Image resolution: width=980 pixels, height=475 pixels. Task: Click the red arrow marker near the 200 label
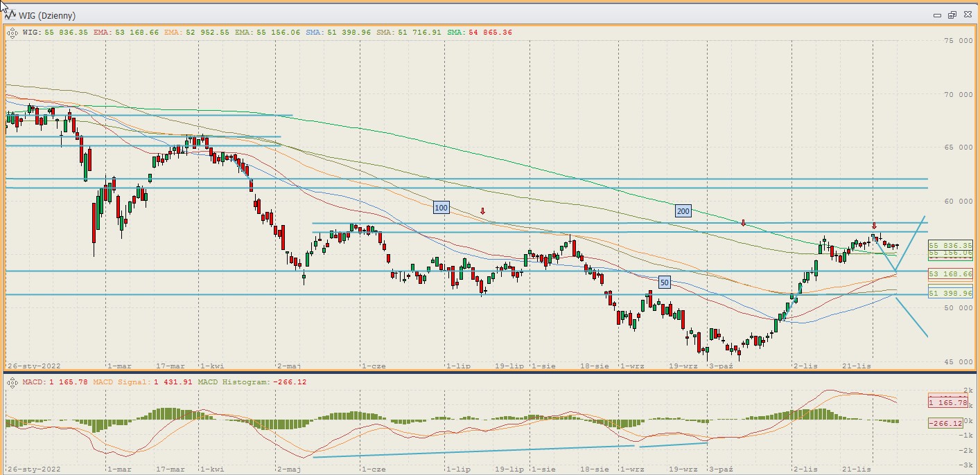[743, 222]
